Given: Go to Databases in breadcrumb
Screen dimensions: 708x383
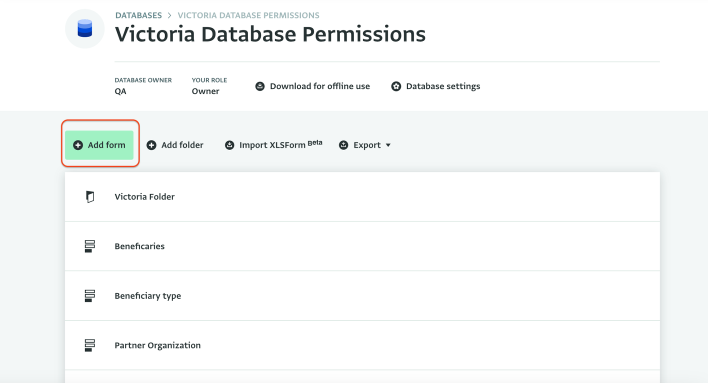Looking at the screenshot, I should point(138,15).
